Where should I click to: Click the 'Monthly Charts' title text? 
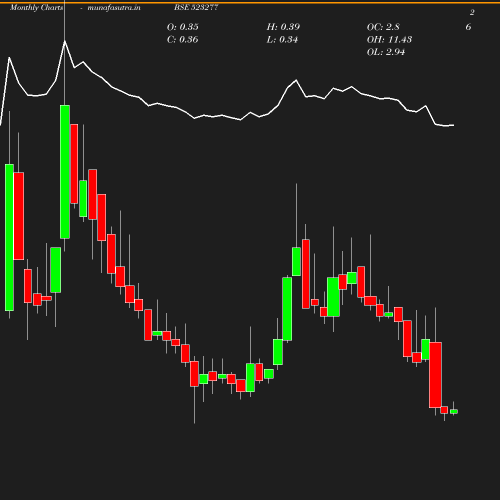[36, 7]
